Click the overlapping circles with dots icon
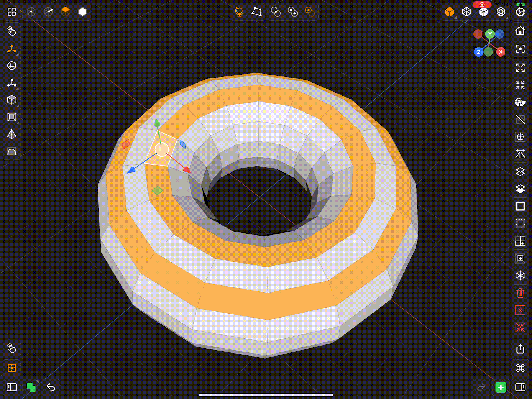Screen dimensions: 532x399 [293, 12]
